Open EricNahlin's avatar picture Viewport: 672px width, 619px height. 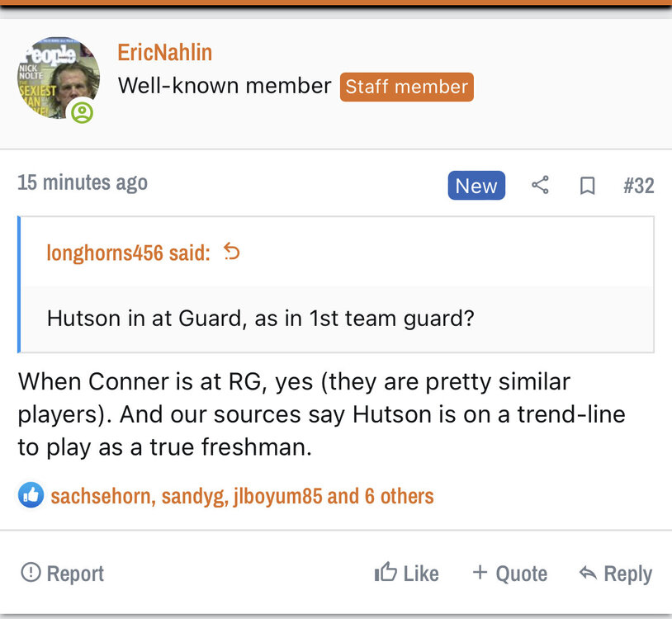point(58,76)
